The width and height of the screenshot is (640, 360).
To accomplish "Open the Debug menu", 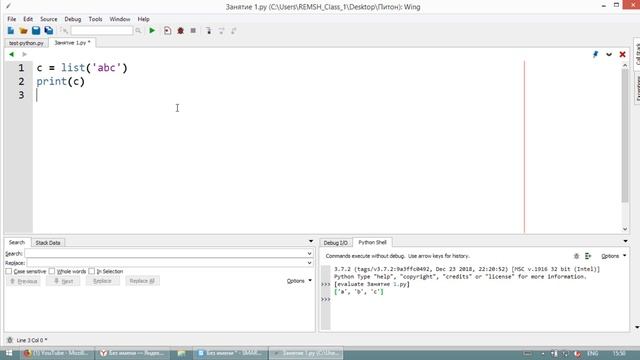I will coord(73,19).
